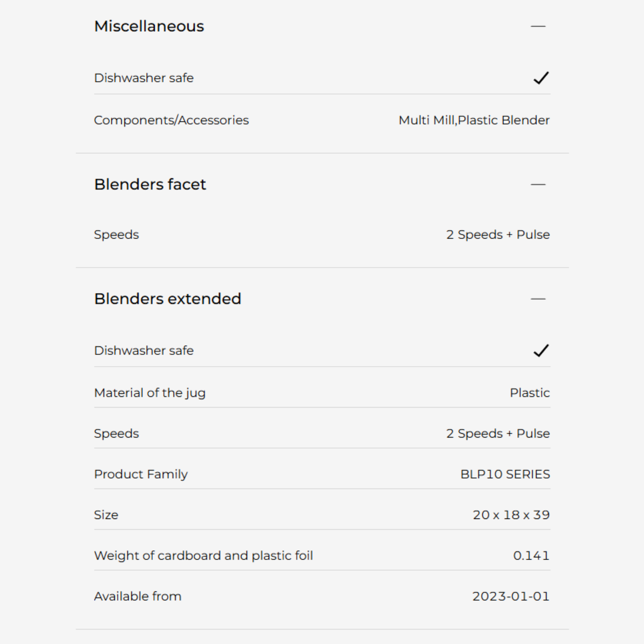Click the Product Family label
The width and height of the screenshot is (644, 644).
click(141, 474)
